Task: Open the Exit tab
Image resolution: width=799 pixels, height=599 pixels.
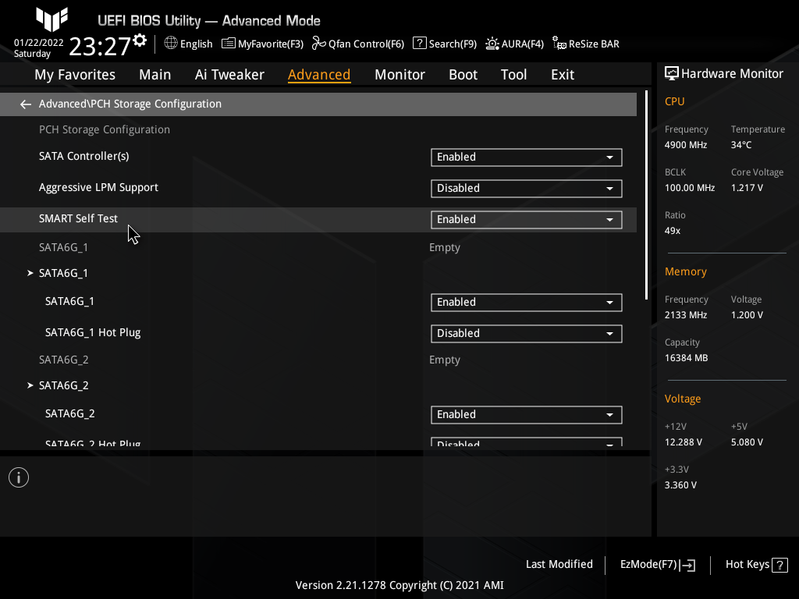Action: pyautogui.click(x=563, y=75)
